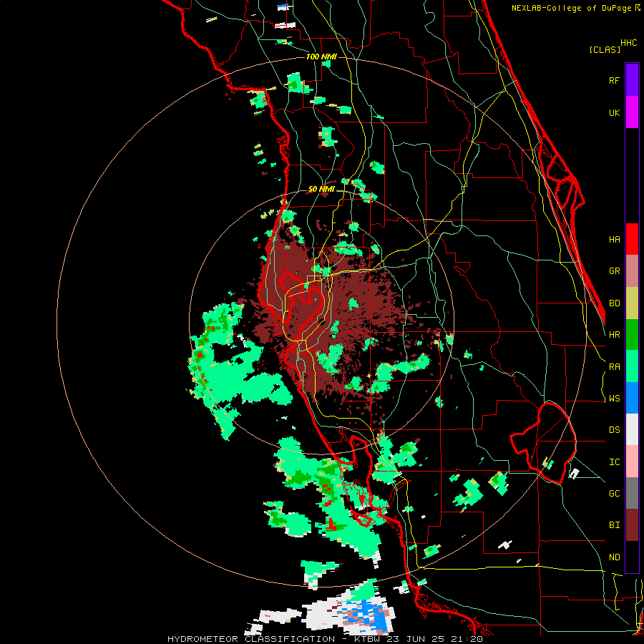
Task: Click the IC light pink legend swatch
Action: click(x=632, y=462)
